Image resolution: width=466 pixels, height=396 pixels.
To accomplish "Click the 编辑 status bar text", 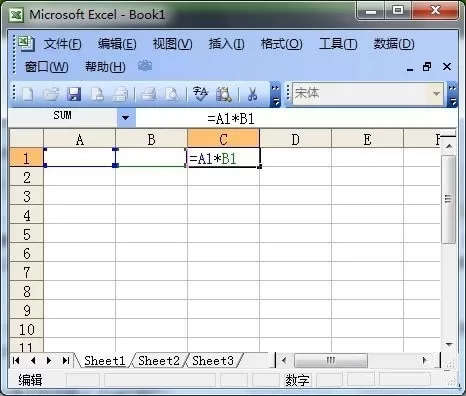I will [x=30, y=380].
